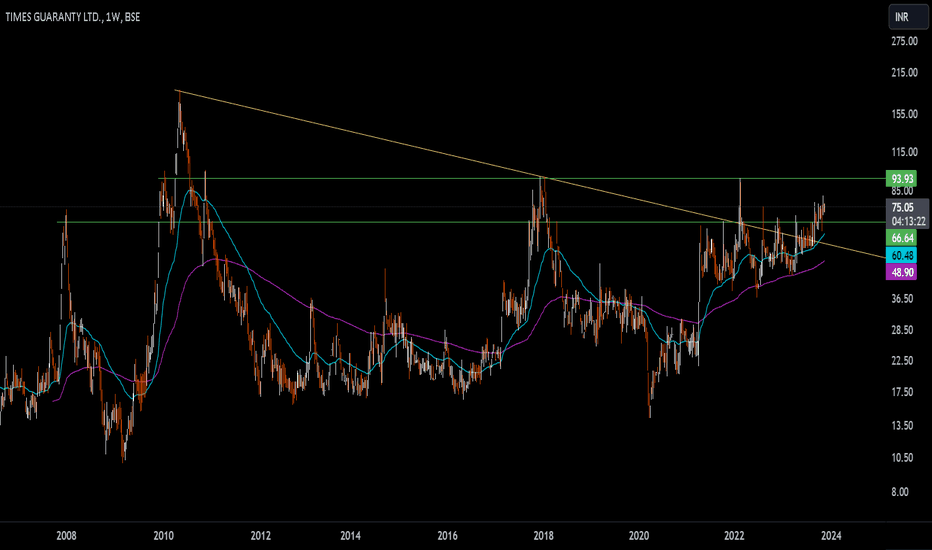The image size is (932, 550).
Task: Click the 155.00 price axis value
Action: click(904, 114)
